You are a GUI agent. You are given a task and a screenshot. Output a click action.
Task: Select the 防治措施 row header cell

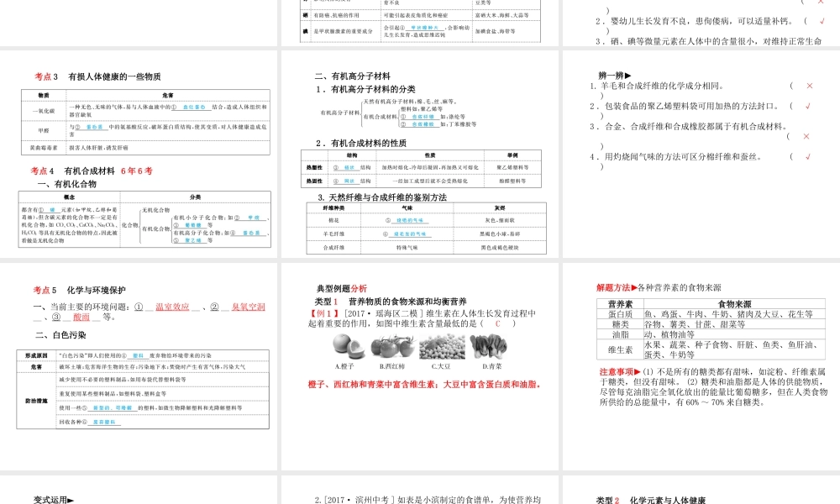(36, 401)
